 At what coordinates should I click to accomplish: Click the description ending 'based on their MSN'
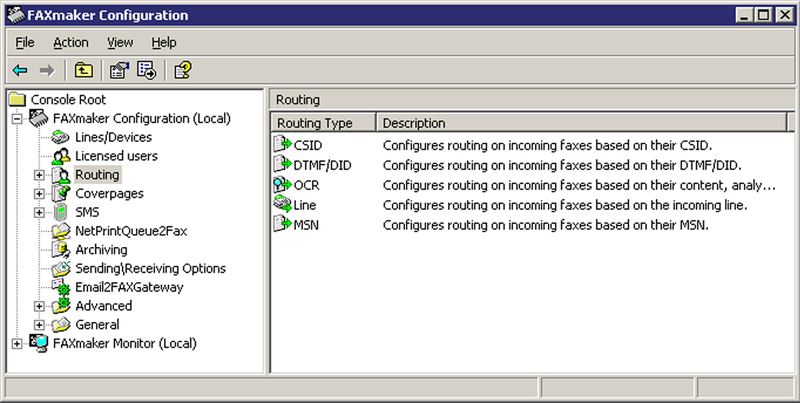546,225
